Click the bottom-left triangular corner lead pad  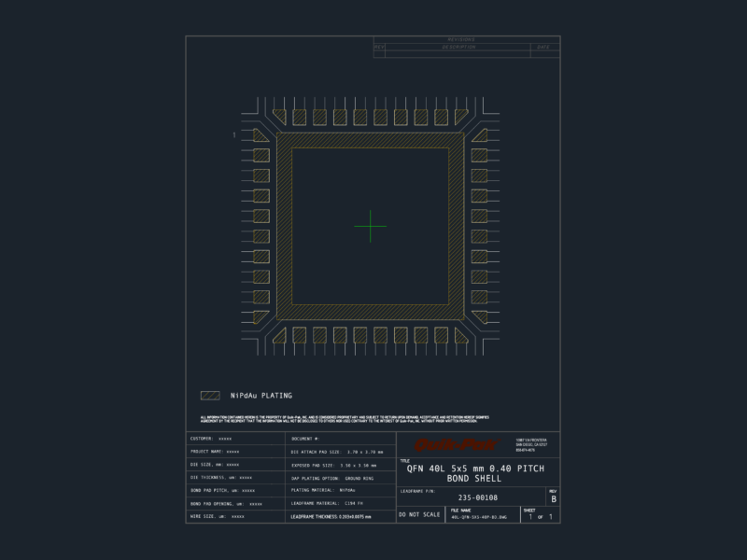point(280,336)
